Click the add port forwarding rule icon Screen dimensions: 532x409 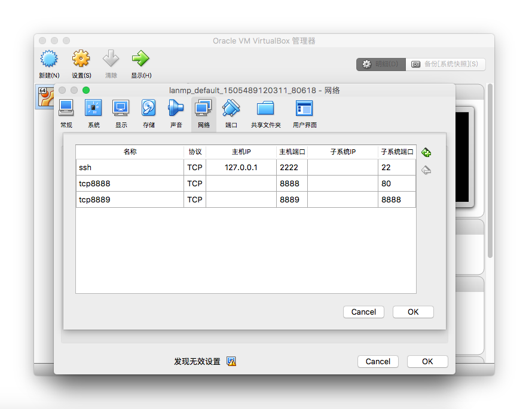click(426, 152)
